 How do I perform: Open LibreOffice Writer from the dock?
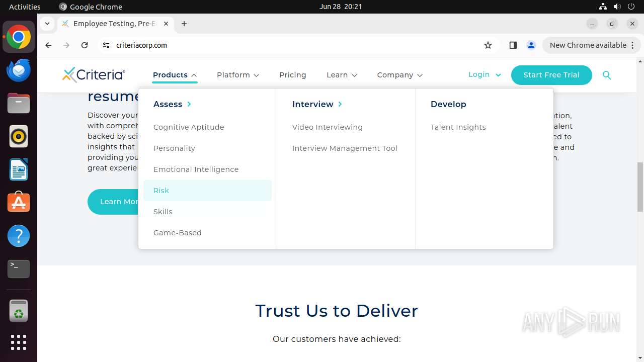click(x=19, y=169)
